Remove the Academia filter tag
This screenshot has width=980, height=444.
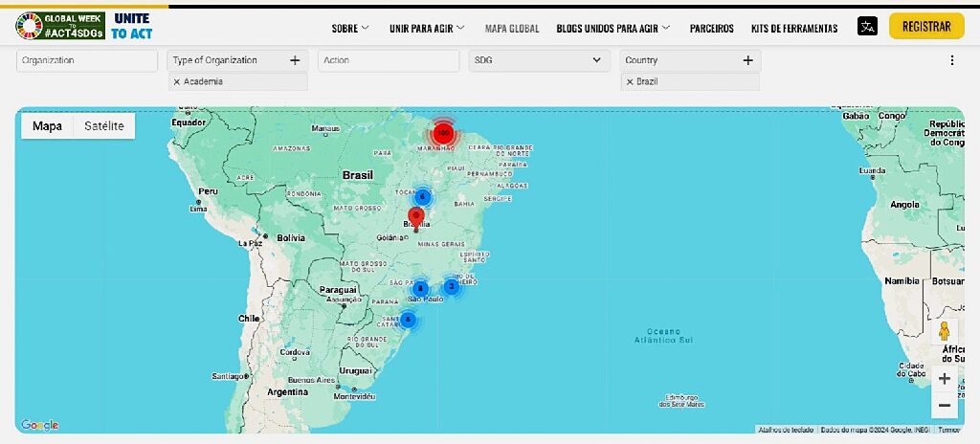coord(176,81)
